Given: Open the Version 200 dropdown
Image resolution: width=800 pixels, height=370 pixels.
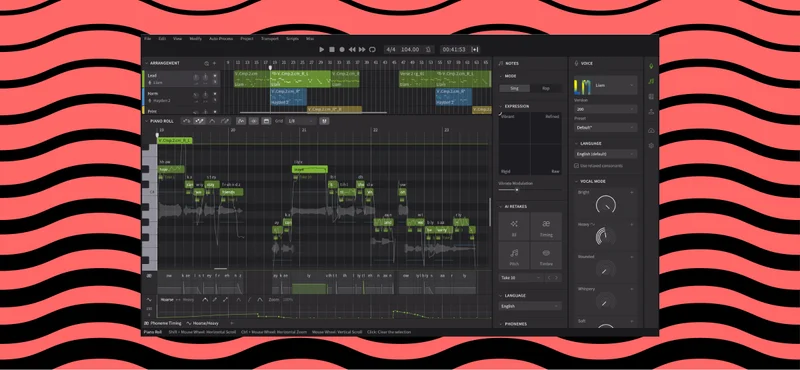Looking at the screenshot, I should pos(605,109).
